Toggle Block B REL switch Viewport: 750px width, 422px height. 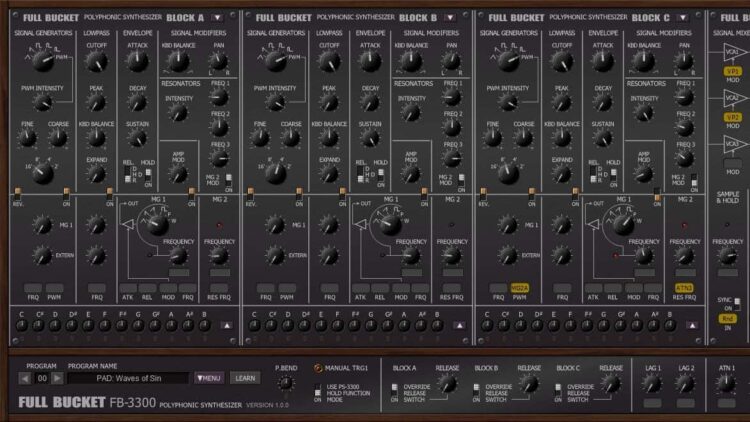click(360, 174)
